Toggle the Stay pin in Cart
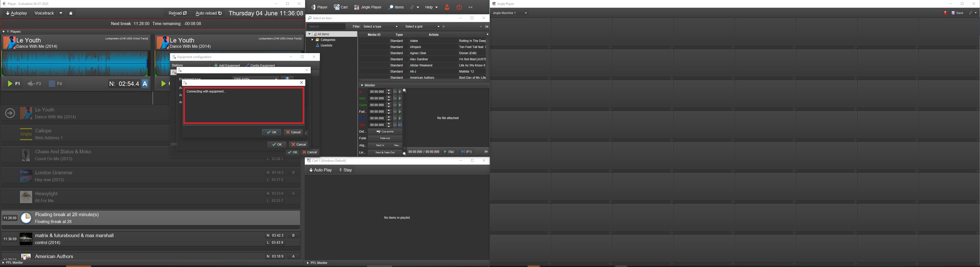980x267 pixels. coord(345,170)
